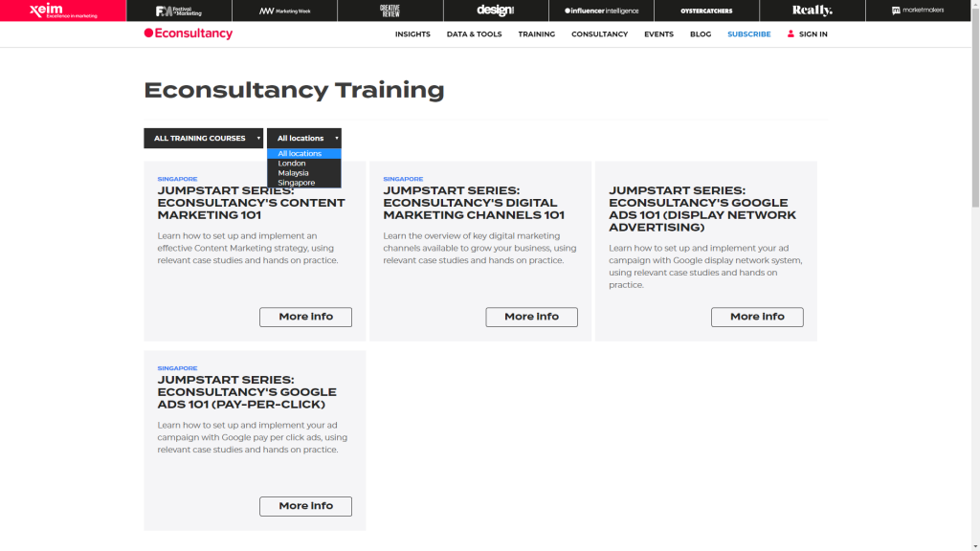Open the Google Ads 101 Display Network title
980x551 pixels.
click(702, 209)
